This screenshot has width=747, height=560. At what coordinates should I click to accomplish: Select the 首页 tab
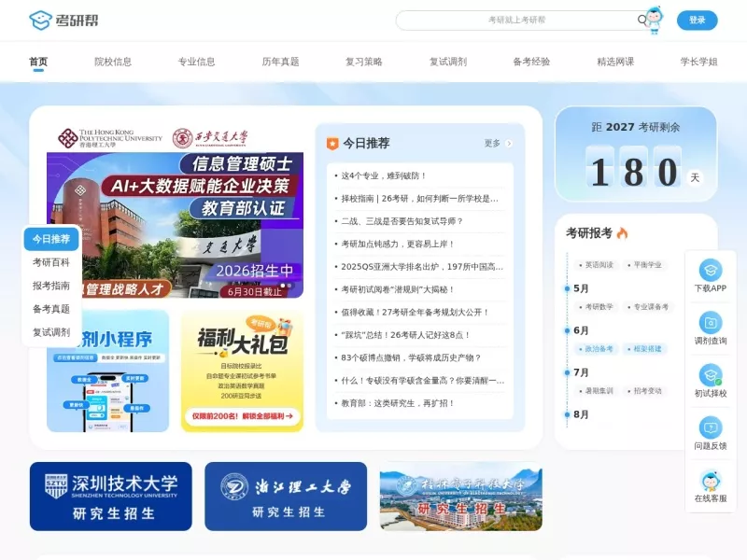[x=38, y=62]
